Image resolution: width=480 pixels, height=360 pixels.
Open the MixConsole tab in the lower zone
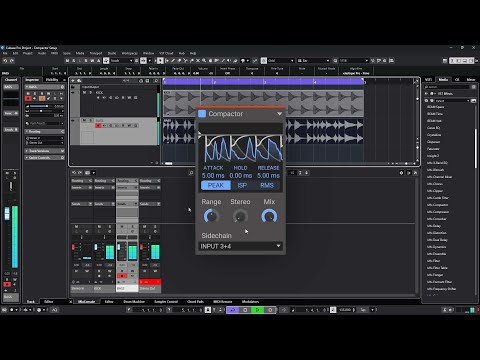(x=86, y=302)
